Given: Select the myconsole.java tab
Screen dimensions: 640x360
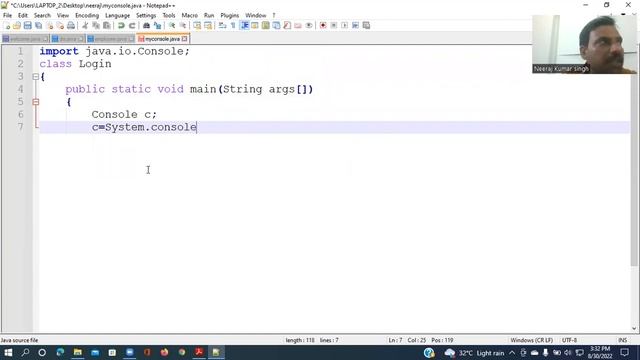Looking at the screenshot, I should (162, 39).
